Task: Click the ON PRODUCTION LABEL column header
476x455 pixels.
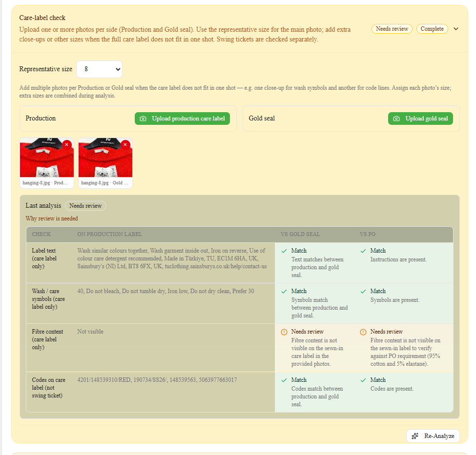Action: tap(109, 234)
